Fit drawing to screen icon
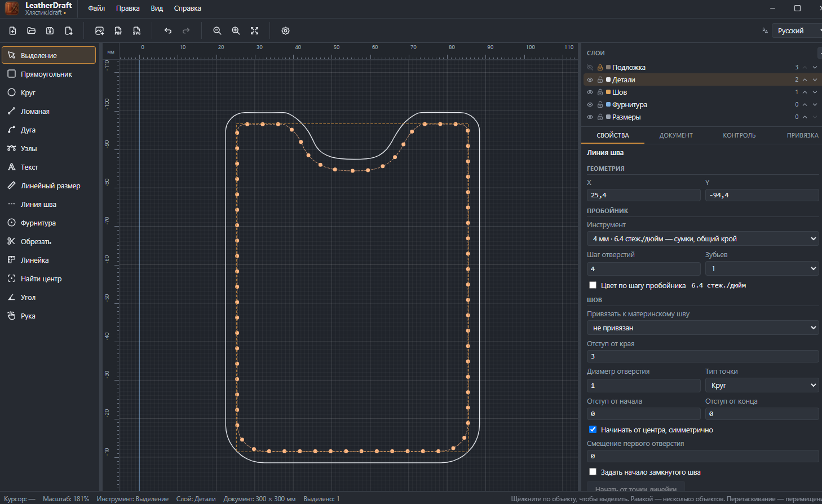The width and height of the screenshot is (822, 504). [255, 31]
